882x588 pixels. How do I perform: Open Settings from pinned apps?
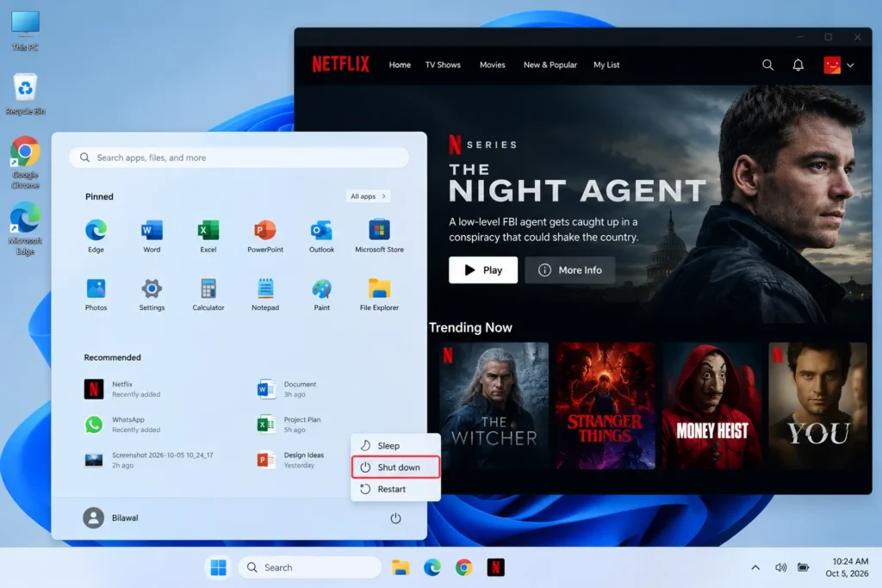[x=152, y=294]
